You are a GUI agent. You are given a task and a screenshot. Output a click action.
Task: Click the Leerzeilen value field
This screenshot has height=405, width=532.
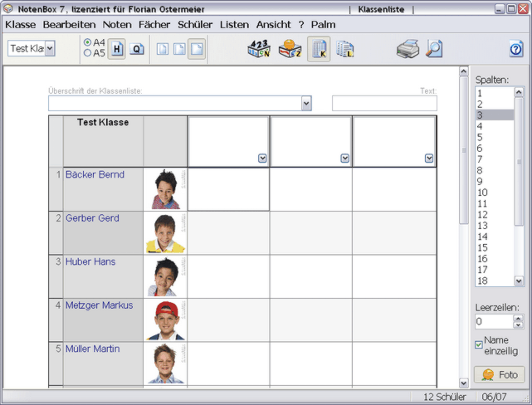coord(494,321)
